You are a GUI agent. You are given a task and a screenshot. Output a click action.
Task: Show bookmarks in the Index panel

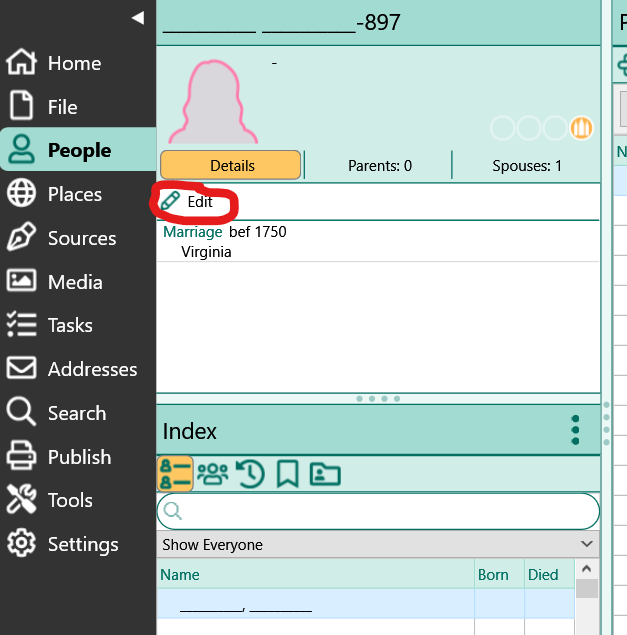click(x=288, y=473)
